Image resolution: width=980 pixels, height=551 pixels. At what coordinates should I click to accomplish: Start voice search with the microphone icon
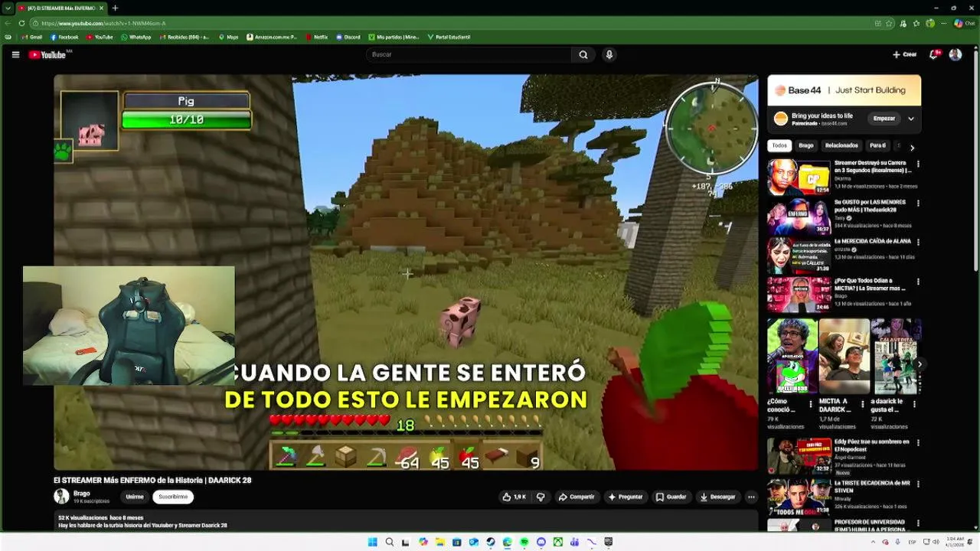point(609,54)
